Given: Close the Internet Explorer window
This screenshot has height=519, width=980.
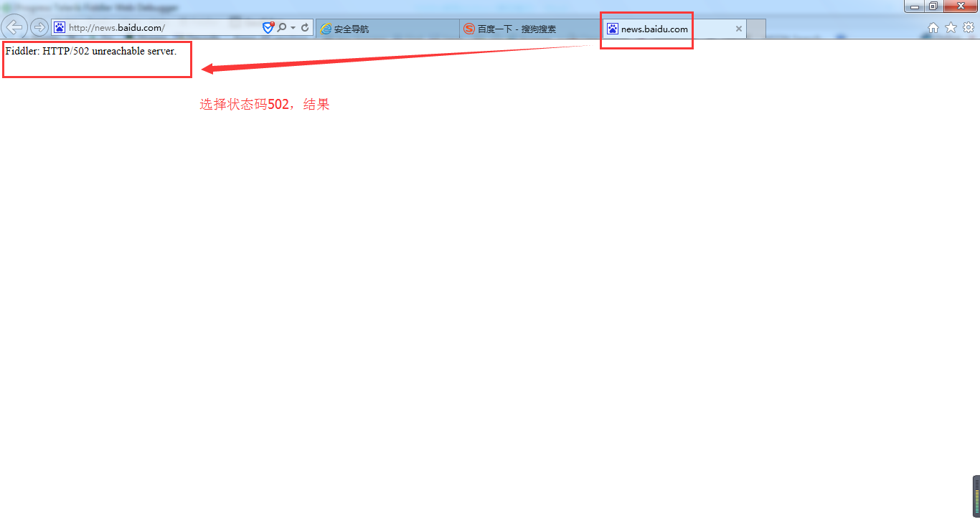Looking at the screenshot, I should 961,6.
